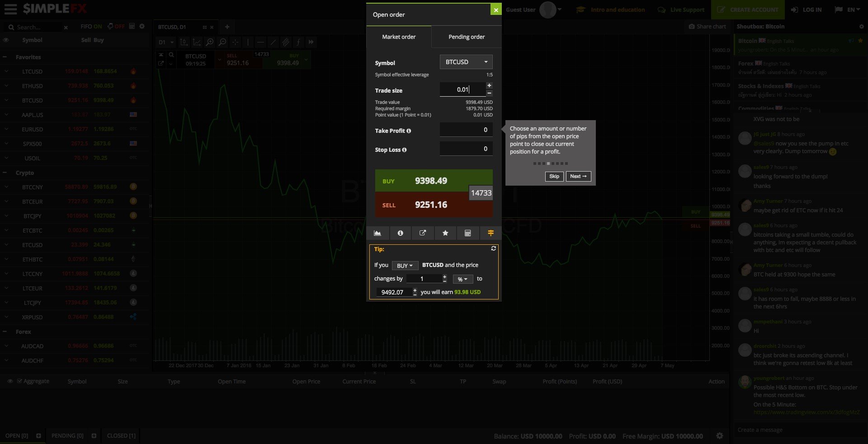Share chart via camera button
The image size is (868, 444).
click(x=707, y=27)
